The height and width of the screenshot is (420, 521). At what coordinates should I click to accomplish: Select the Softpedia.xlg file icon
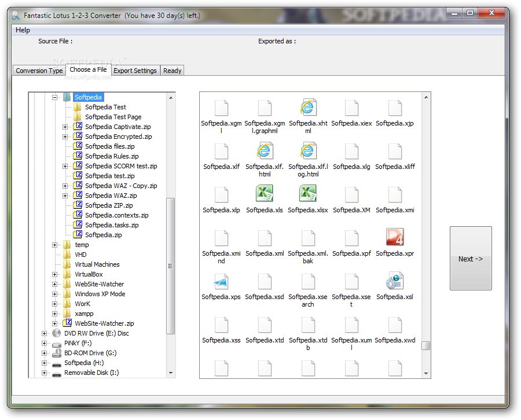coord(351,152)
